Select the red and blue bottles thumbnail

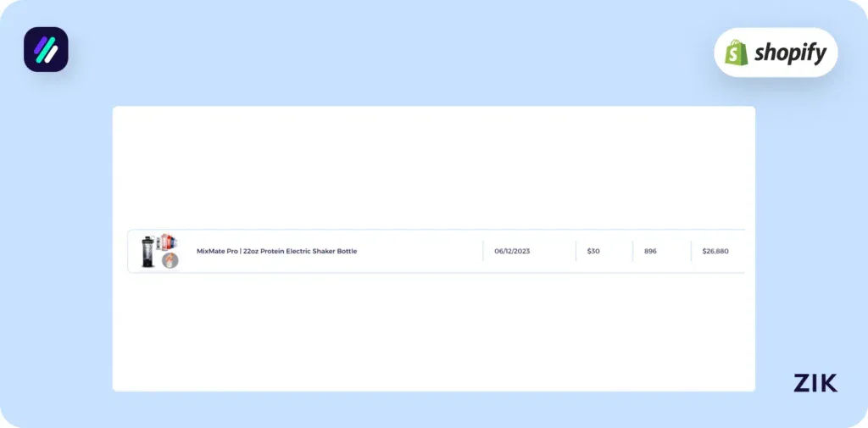point(170,242)
